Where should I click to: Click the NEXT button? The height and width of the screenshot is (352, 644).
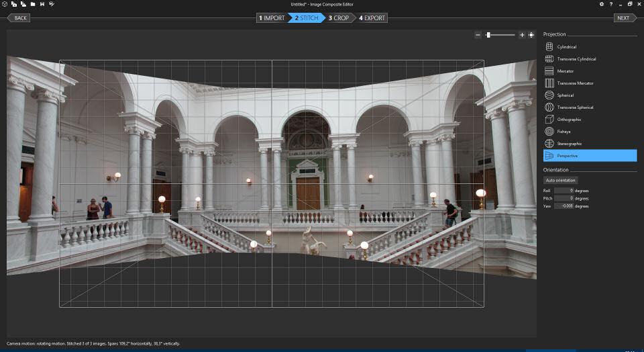623,18
